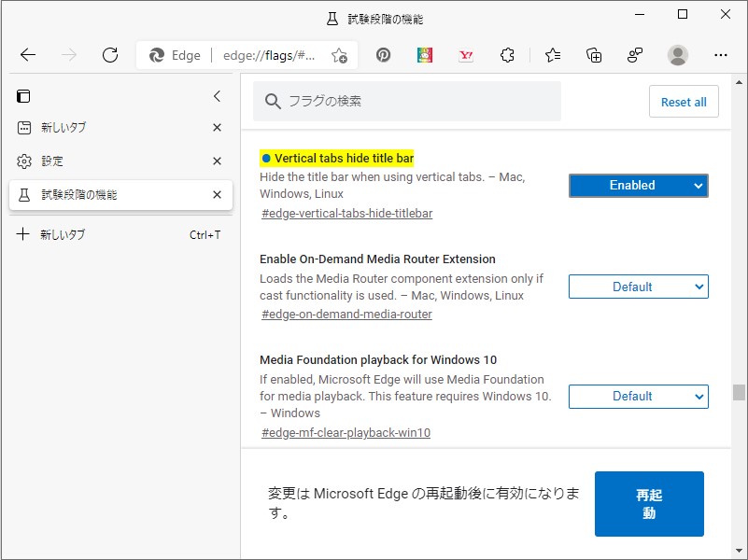
Task: Close the 設定 tab
Action: [217, 161]
